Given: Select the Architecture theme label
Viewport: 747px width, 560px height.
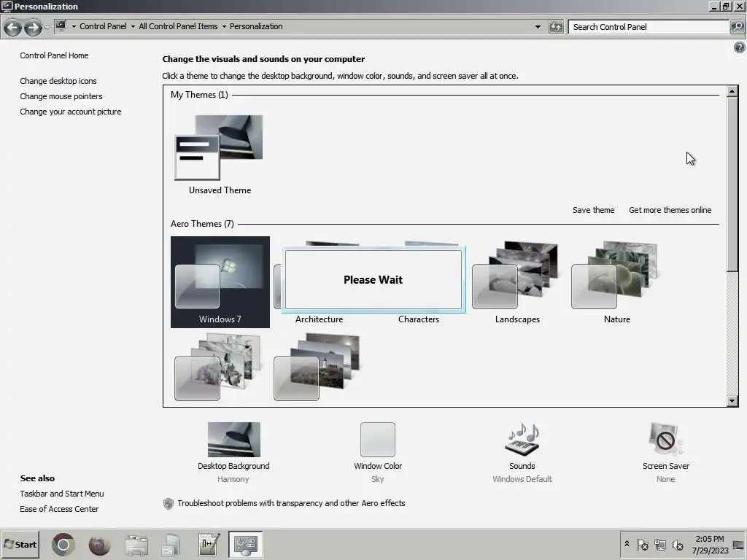Looking at the screenshot, I should (319, 319).
